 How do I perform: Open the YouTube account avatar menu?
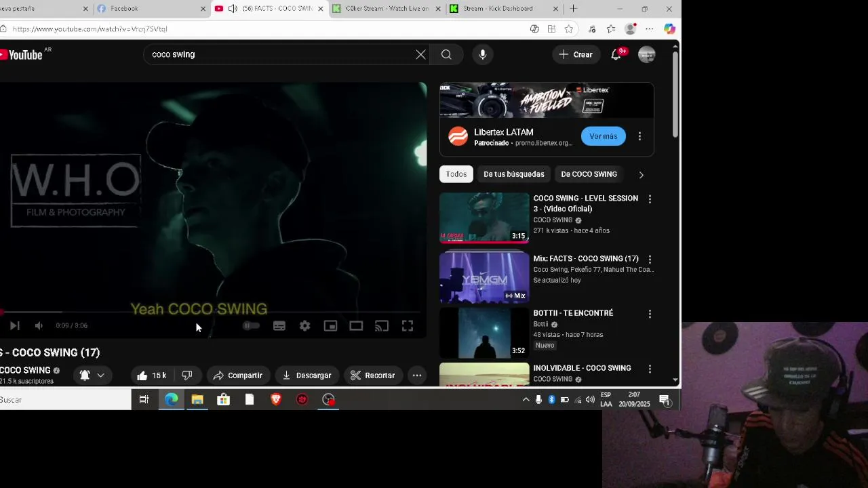point(647,54)
